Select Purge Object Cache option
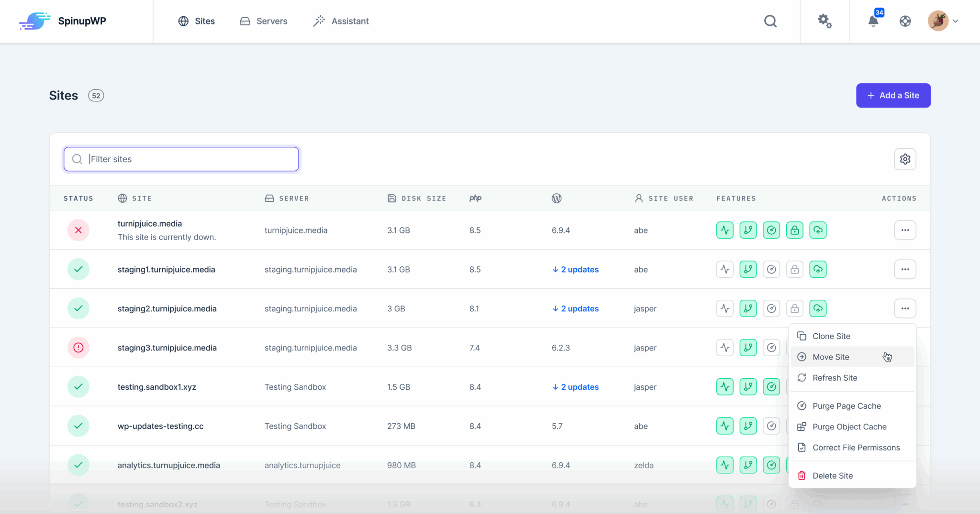 [852, 427]
